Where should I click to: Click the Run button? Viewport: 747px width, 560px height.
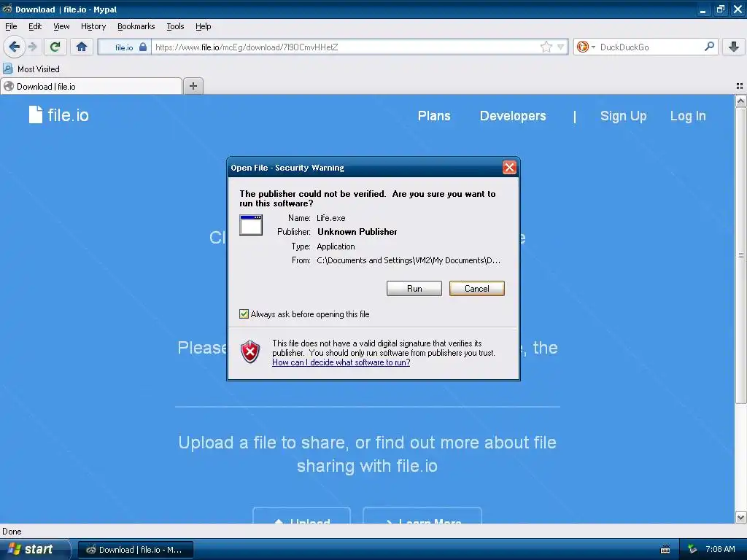414,288
